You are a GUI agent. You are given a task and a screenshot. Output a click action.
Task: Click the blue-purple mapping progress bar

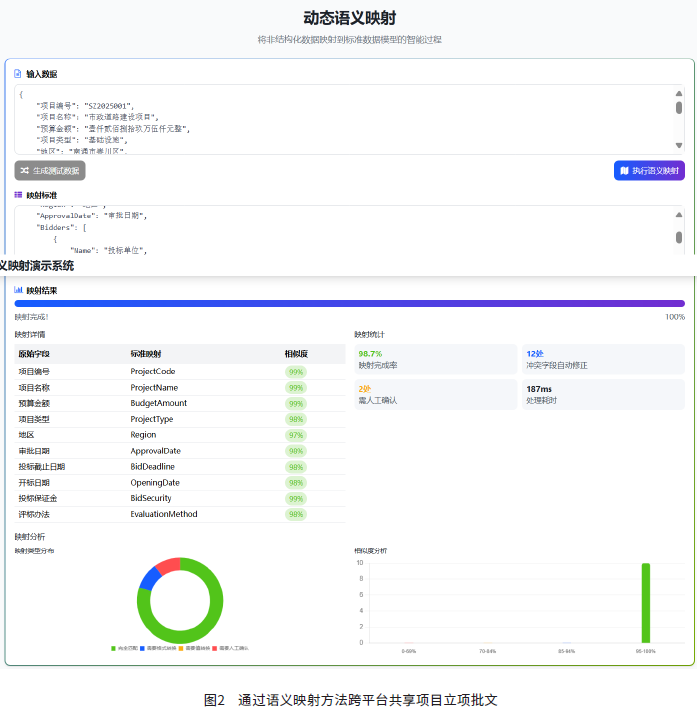pos(349,303)
